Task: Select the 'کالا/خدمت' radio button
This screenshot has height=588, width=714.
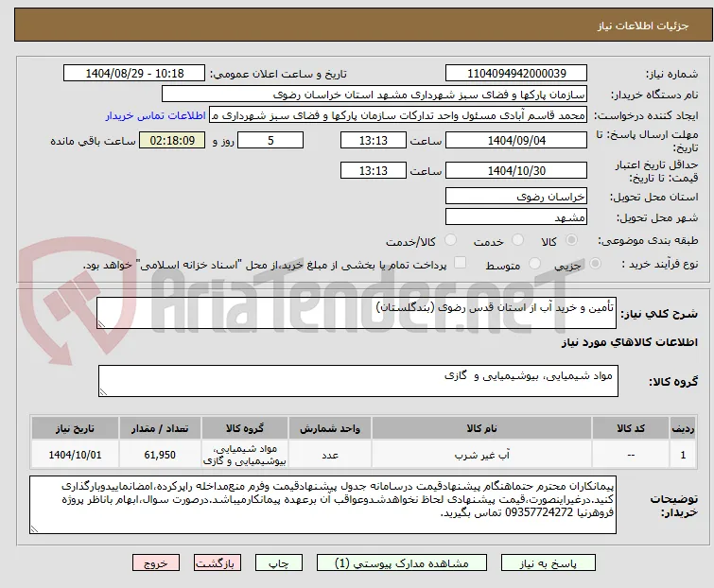Action: (450, 239)
